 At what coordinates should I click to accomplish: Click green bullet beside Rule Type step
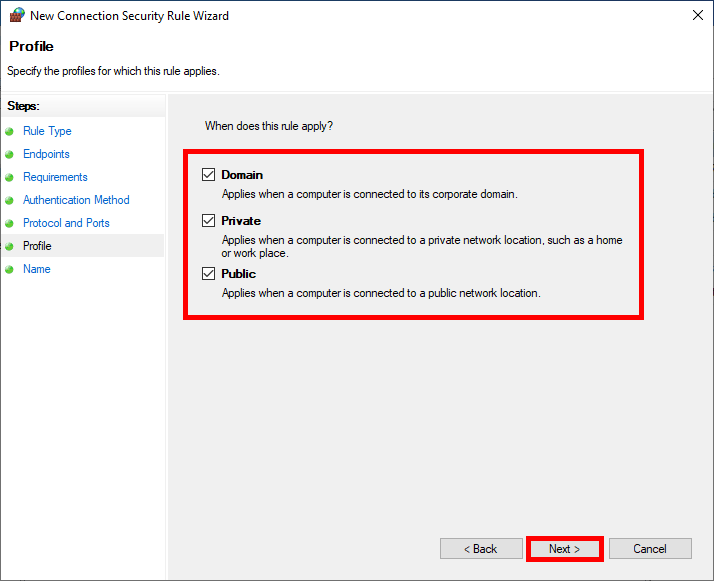pos(10,131)
